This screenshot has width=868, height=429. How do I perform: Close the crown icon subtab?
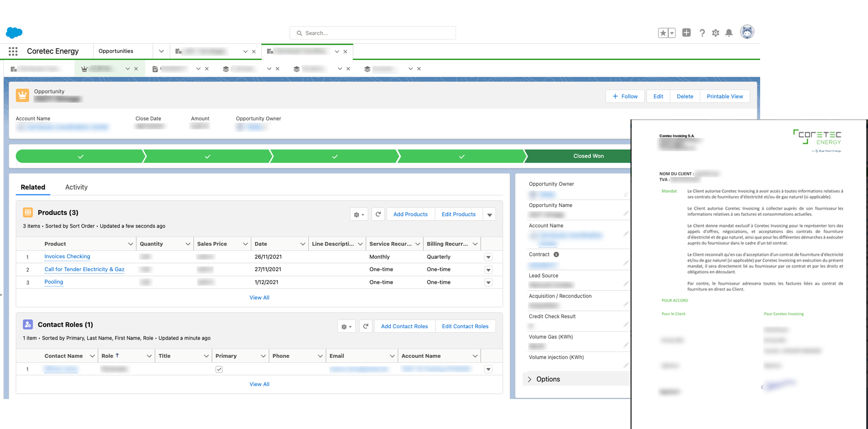(x=136, y=68)
